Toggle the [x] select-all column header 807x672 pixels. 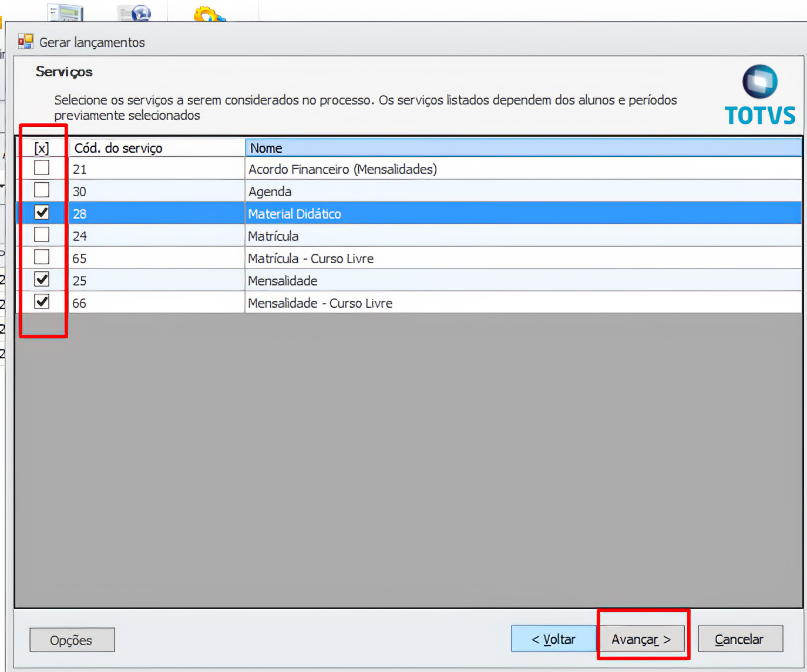pyautogui.click(x=42, y=148)
